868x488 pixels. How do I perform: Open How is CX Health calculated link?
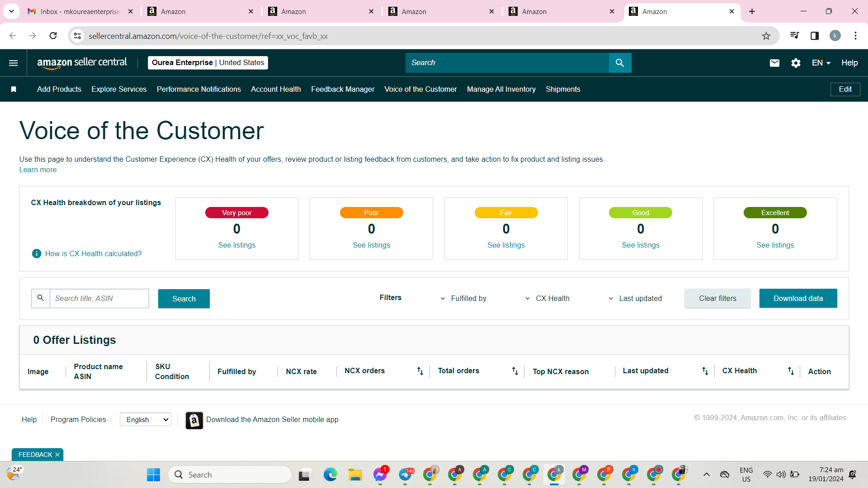(94, 253)
